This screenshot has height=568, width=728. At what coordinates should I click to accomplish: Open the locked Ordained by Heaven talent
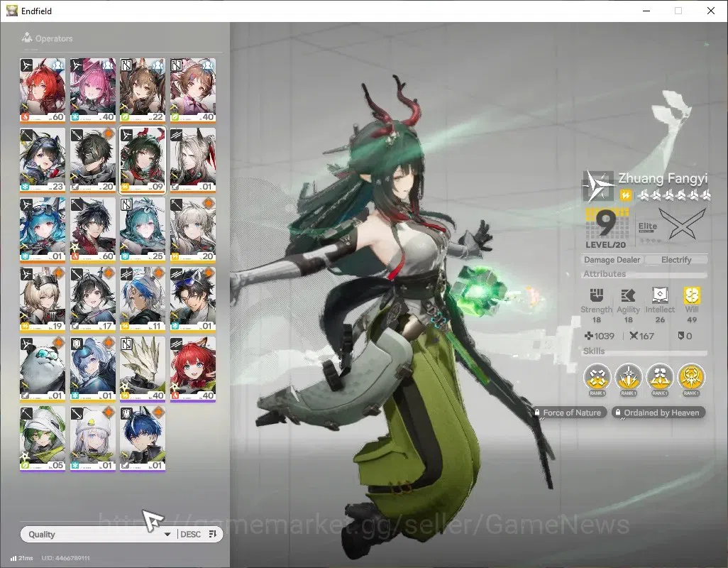[x=658, y=413]
